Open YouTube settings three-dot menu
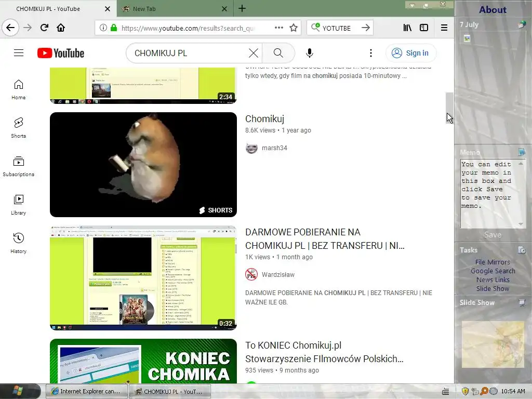Image resolution: width=532 pixels, height=399 pixels. coord(371,53)
